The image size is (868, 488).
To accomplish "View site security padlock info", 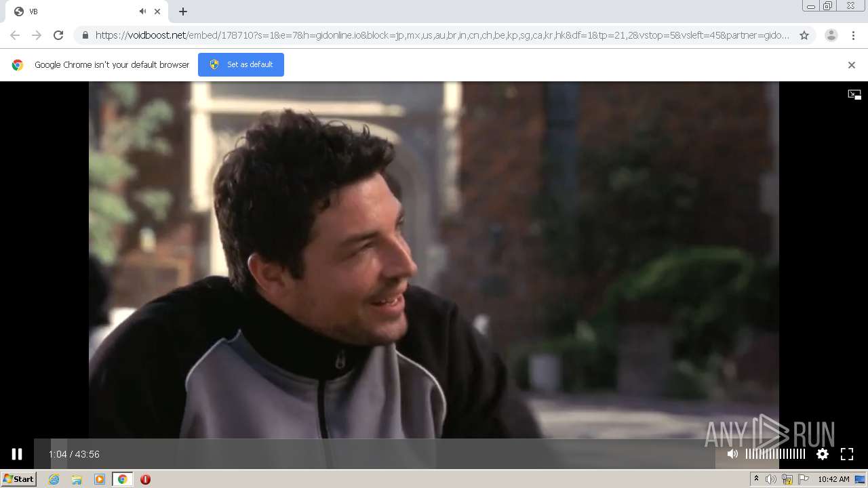I will (85, 35).
